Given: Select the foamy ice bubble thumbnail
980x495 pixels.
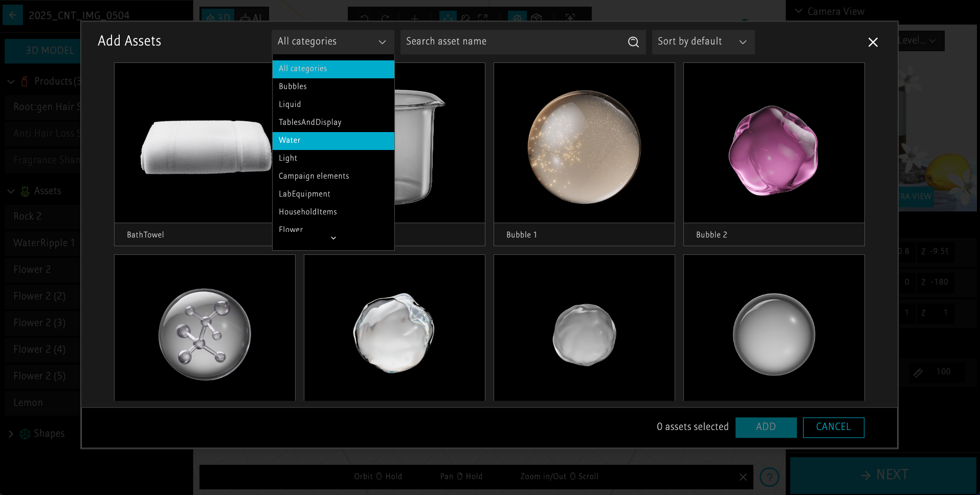Looking at the screenshot, I should [x=394, y=328].
